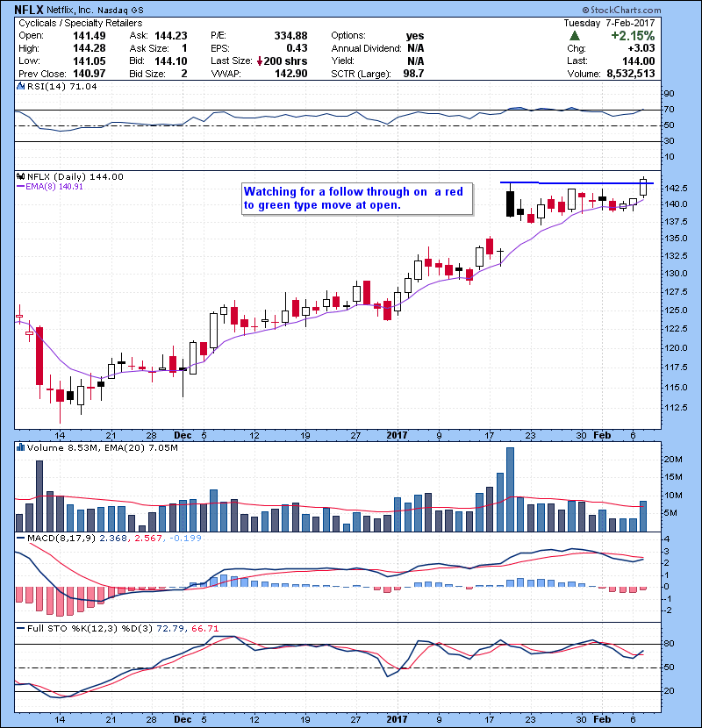This screenshot has height=728, width=702.
Task: Select the Dec marker on date axis
Action: (183, 434)
